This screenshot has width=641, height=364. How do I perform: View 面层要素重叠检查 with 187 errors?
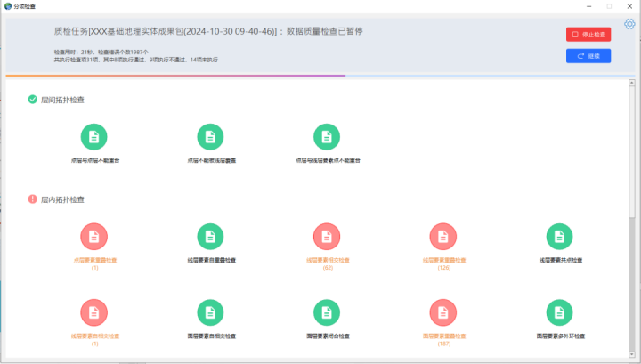tap(443, 312)
